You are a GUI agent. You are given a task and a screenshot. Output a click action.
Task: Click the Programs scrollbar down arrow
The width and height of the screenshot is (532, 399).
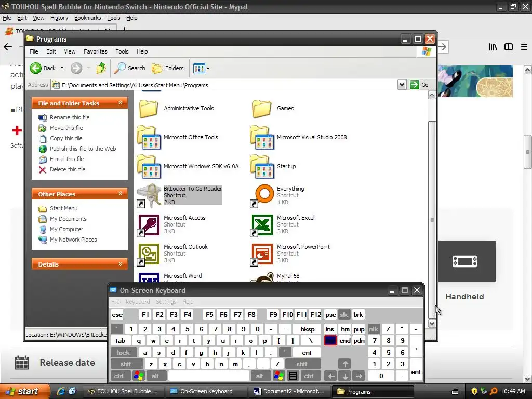click(432, 324)
